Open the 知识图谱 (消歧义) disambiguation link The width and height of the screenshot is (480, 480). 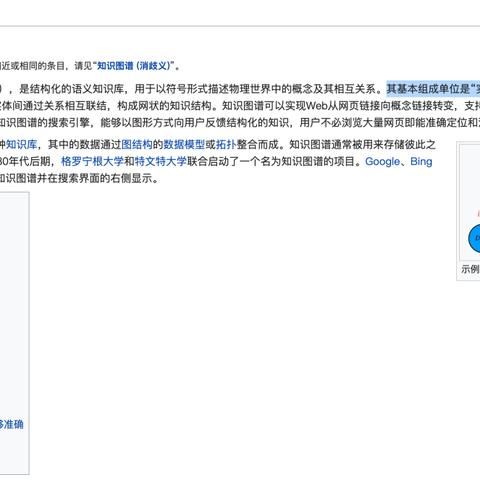(x=133, y=66)
